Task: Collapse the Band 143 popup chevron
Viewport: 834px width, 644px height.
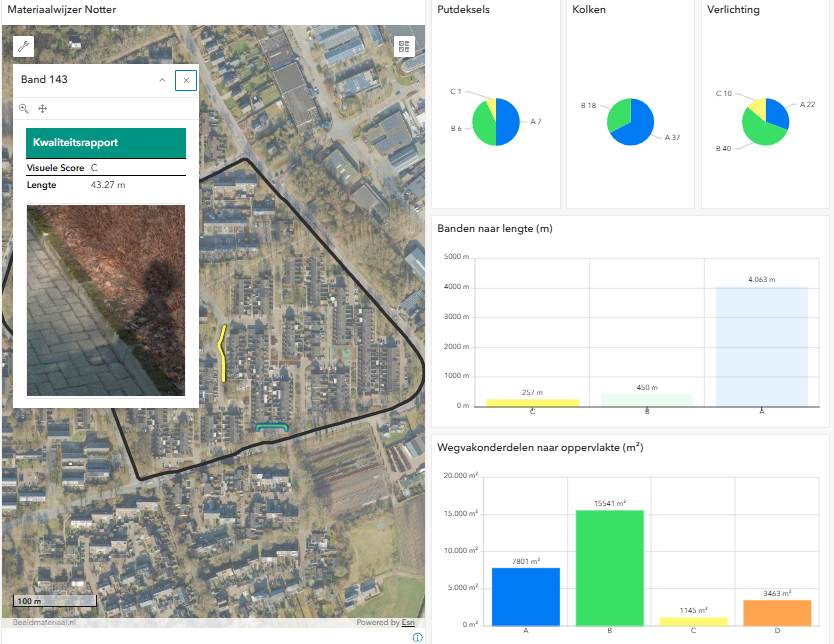Action: click(x=162, y=80)
